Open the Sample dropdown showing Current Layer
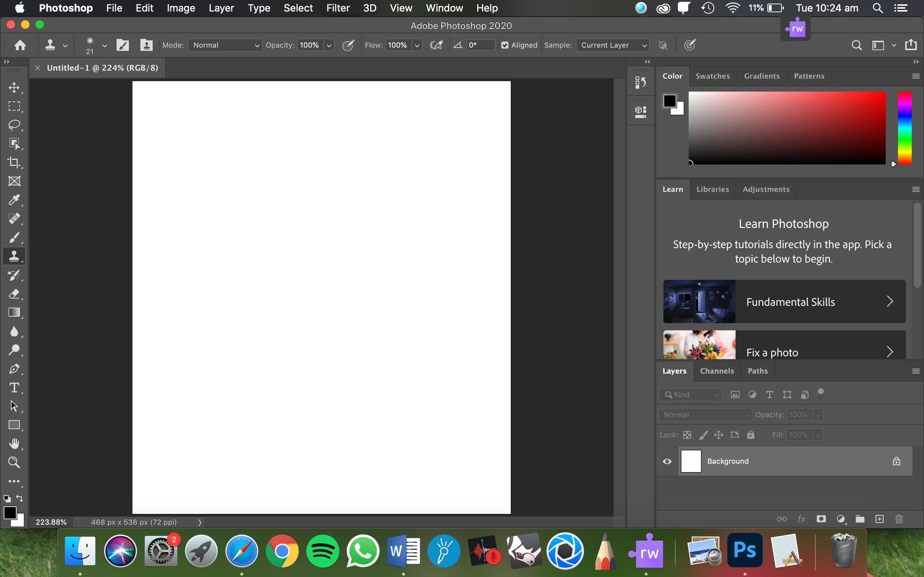 pyautogui.click(x=613, y=45)
